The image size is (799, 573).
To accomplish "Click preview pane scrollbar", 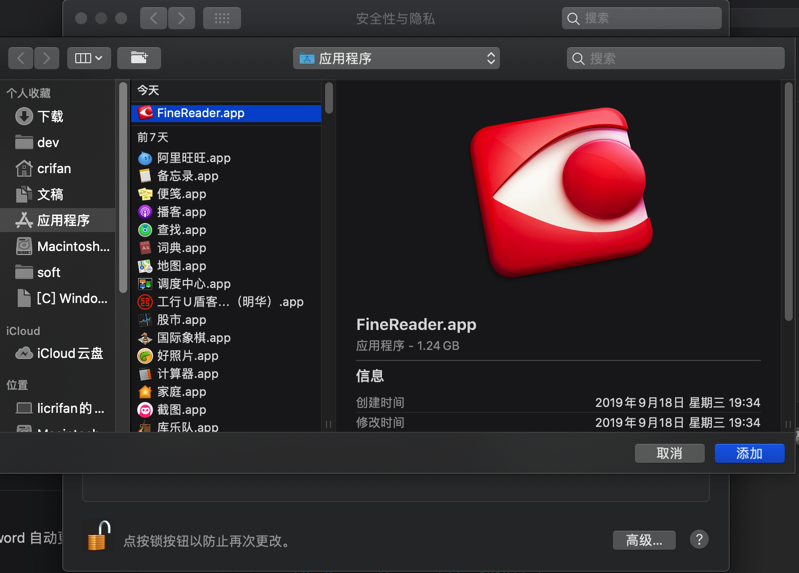I will 788,202.
